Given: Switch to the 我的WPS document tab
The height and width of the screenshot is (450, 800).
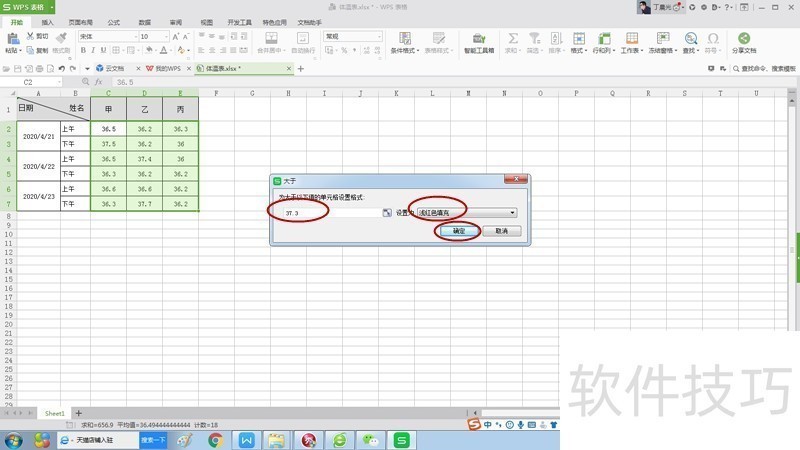Looking at the screenshot, I should tap(168, 68).
